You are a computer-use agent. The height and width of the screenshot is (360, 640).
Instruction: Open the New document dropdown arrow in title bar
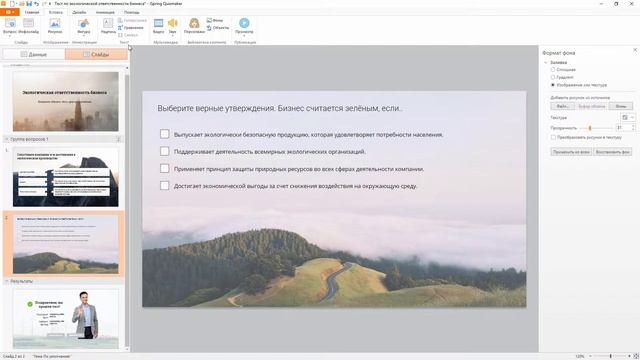click(16, 4)
